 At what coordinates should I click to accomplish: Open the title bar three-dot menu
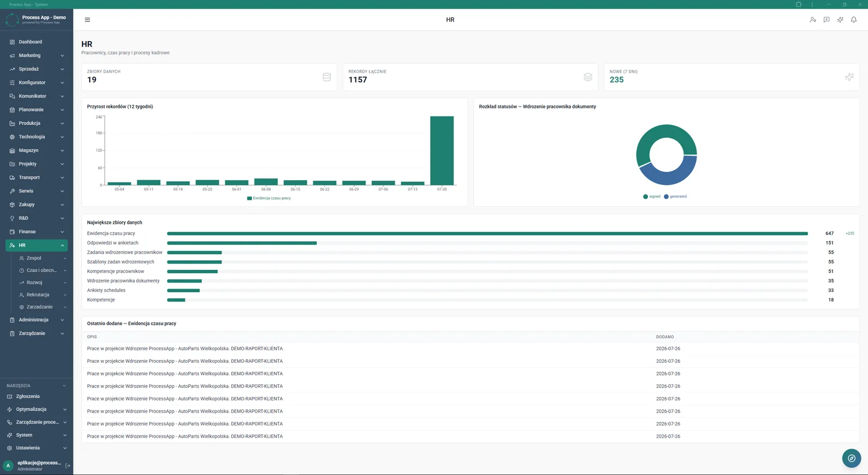click(x=812, y=4)
